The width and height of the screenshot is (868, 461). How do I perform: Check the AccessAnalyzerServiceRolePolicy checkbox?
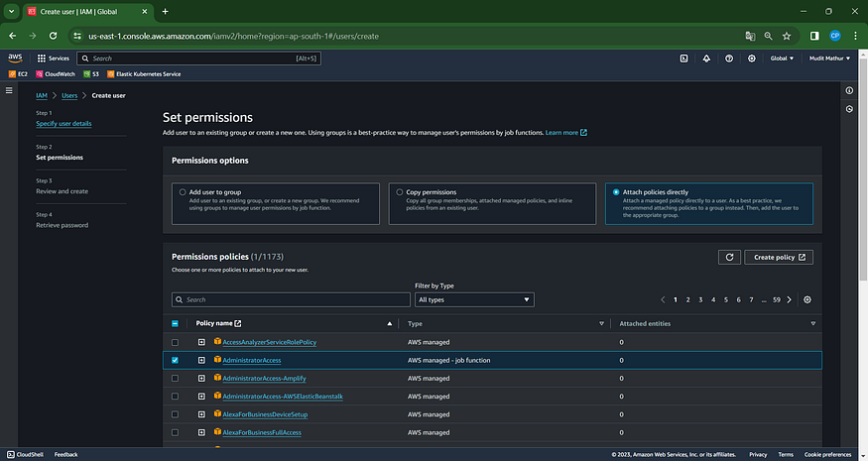(x=175, y=343)
